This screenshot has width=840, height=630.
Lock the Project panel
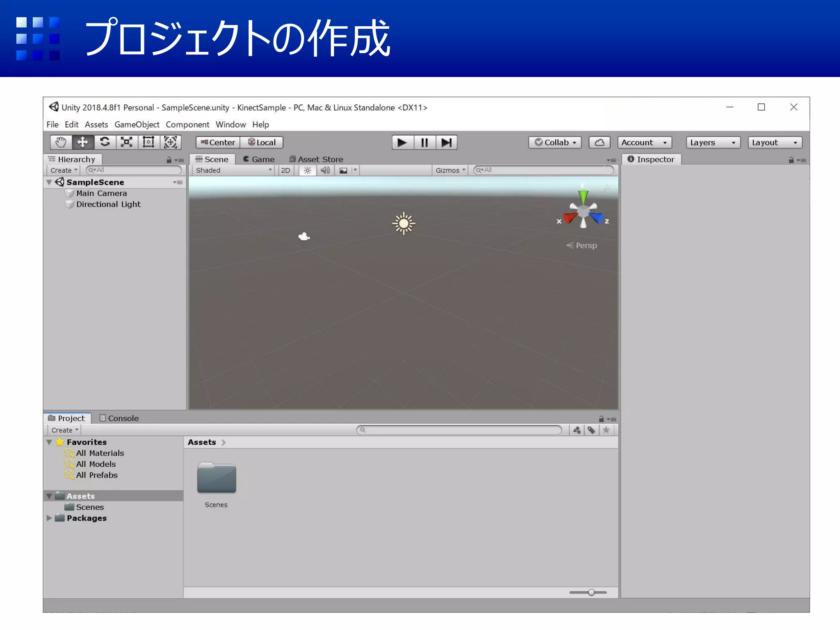[601, 419]
